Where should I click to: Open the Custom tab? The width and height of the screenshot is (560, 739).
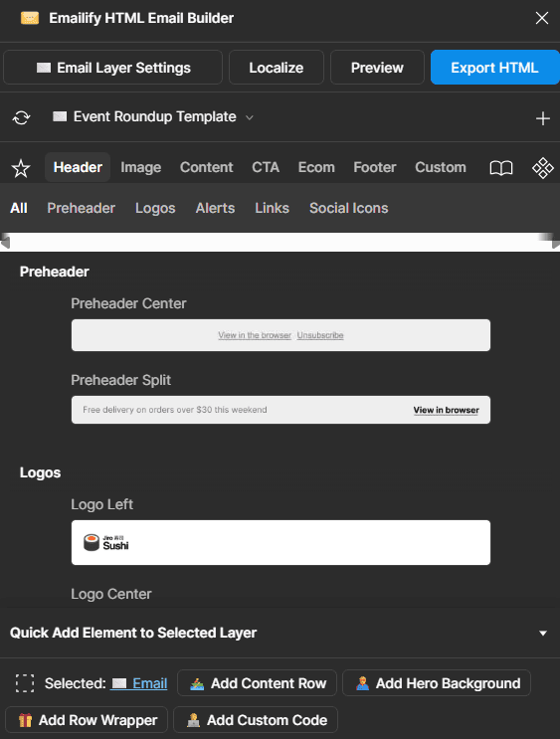coord(441,167)
